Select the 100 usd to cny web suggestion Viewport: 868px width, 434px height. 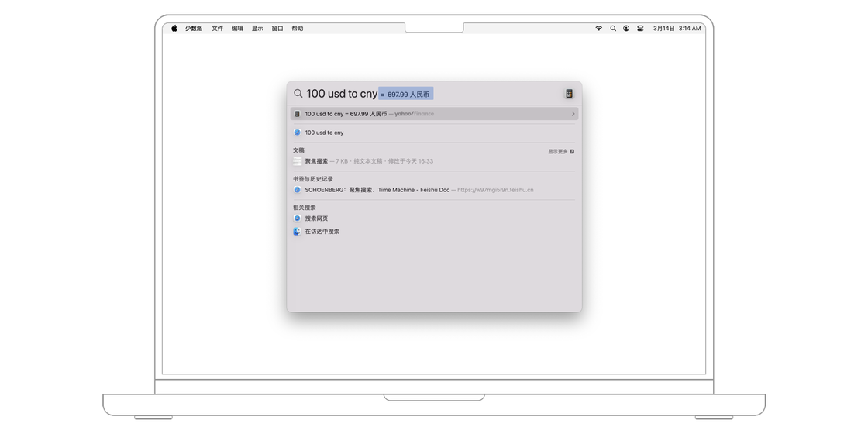click(435, 133)
